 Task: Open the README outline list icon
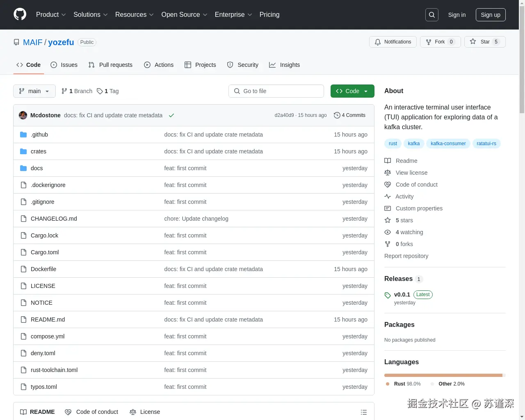364,412
